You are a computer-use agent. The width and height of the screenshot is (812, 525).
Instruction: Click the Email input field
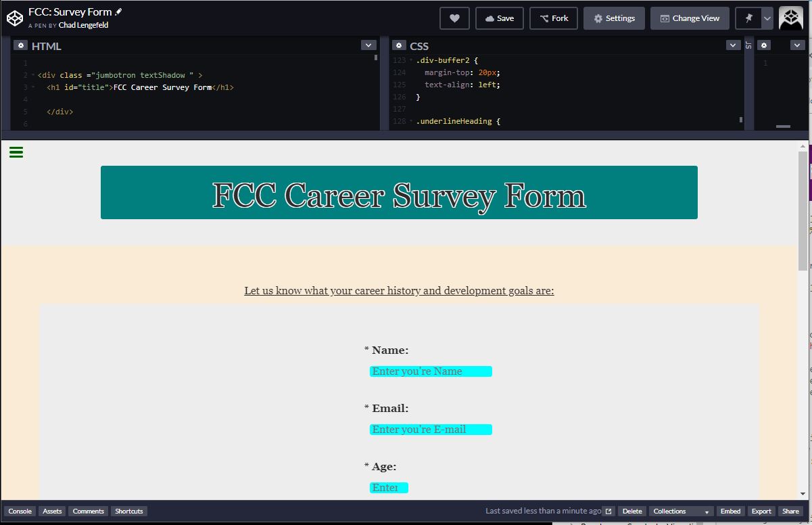[431, 430]
